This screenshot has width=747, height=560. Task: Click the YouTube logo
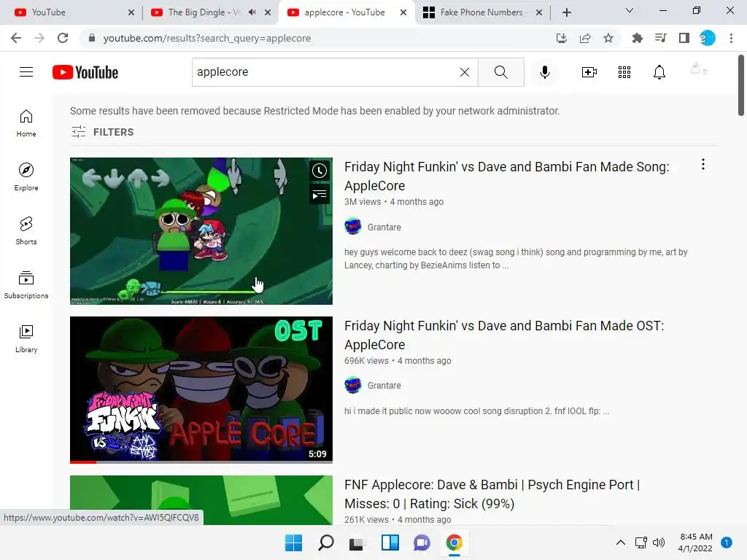tap(85, 72)
